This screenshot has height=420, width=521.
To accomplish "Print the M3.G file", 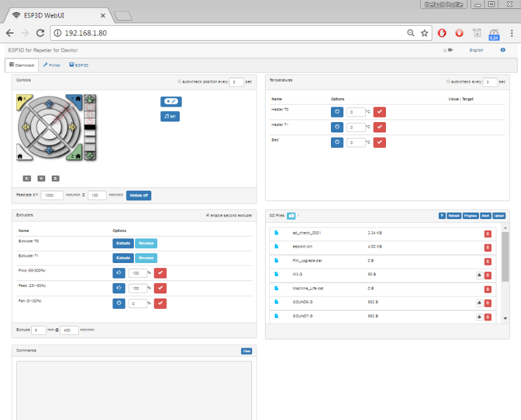I will pyautogui.click(x=480, y=275).
